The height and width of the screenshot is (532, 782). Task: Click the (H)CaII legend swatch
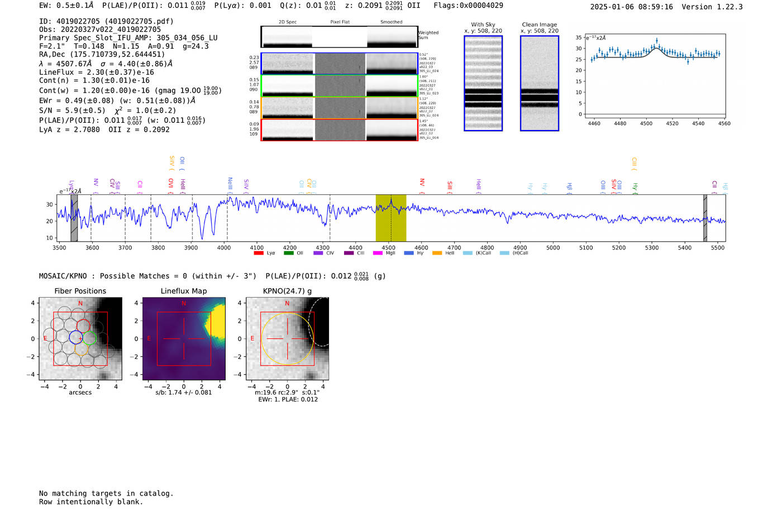point(504,253)
